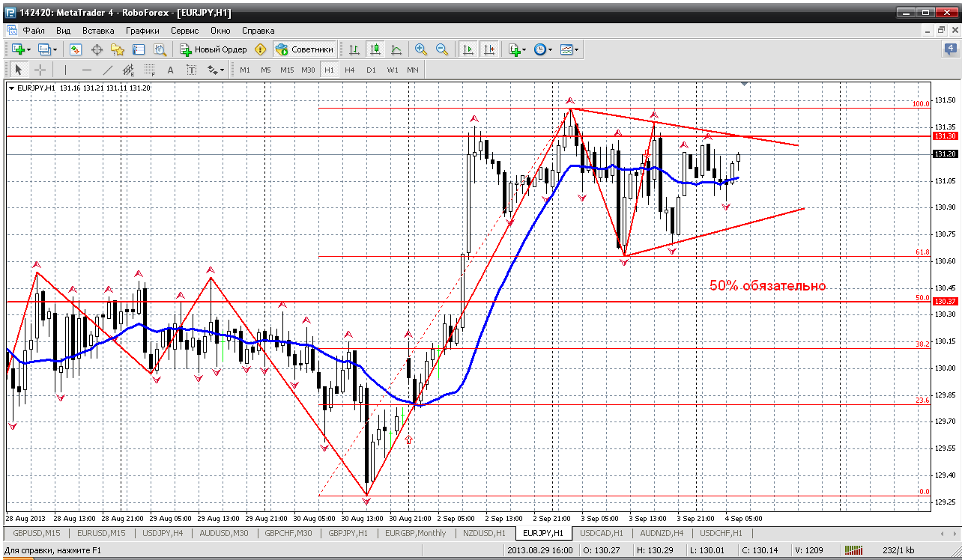
Task: Select the Horizontal Line drawing tool
Action: (x=86, y=70)
